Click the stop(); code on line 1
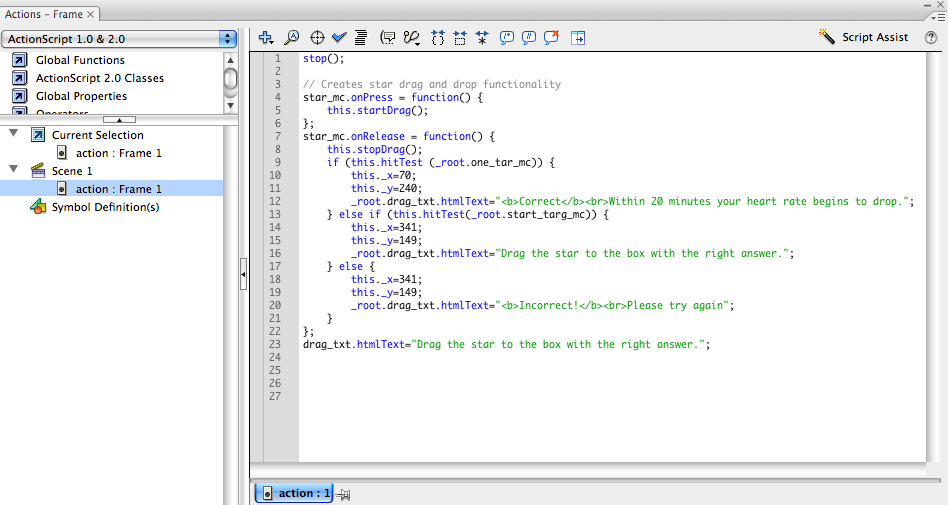Screen dimensions: 948x505 pyautogui.click(x=323, y=58)
